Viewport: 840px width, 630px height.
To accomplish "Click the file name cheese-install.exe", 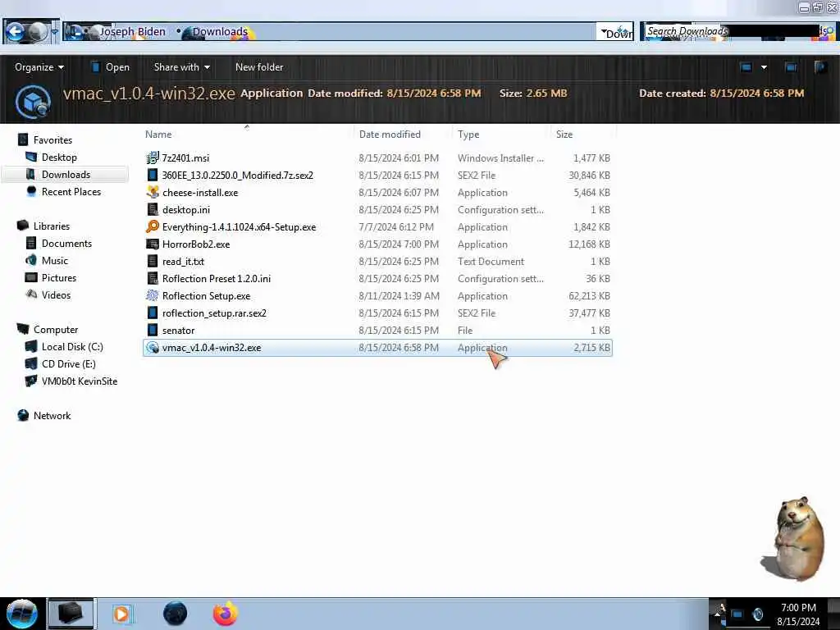I will (x=200, y=192).
